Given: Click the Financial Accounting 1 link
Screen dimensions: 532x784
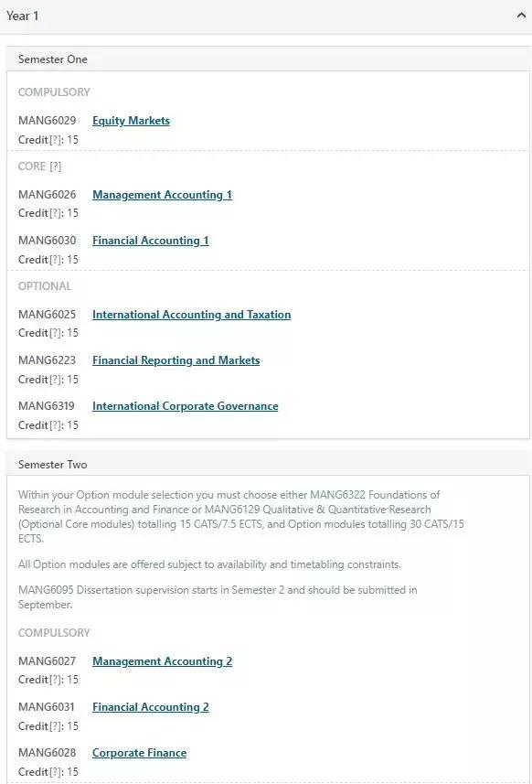Looking at the screenshot, I should pos(150,241).
